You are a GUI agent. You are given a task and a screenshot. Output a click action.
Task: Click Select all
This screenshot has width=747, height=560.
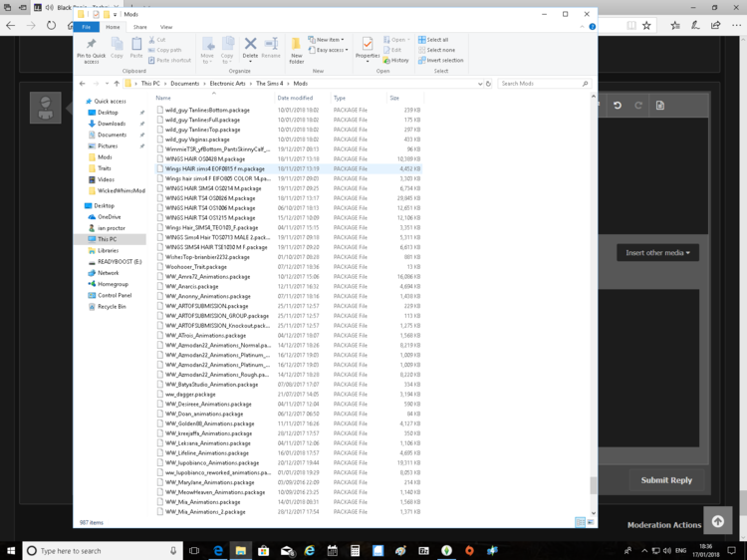[433, 40]
